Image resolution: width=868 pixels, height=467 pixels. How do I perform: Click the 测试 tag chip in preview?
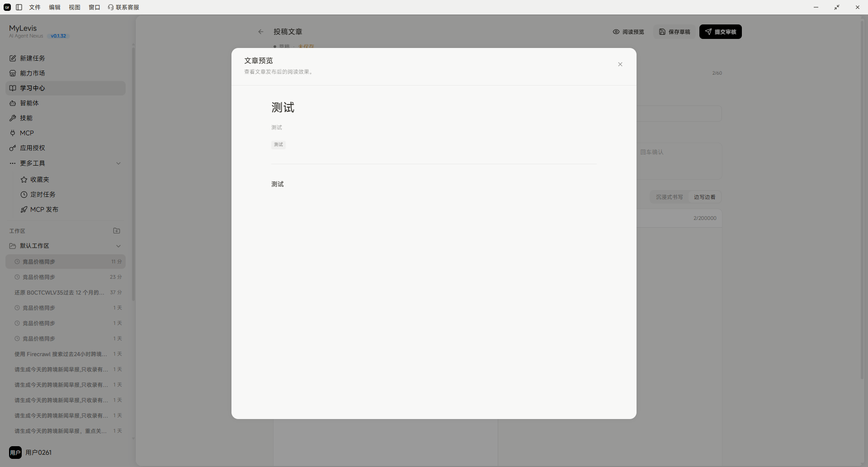[278, 145]
